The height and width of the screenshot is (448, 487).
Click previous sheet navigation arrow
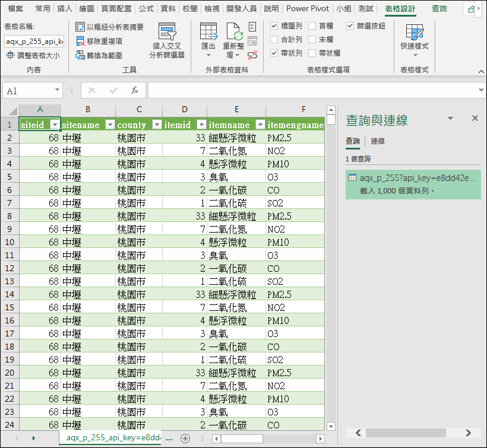pos(17,438)
